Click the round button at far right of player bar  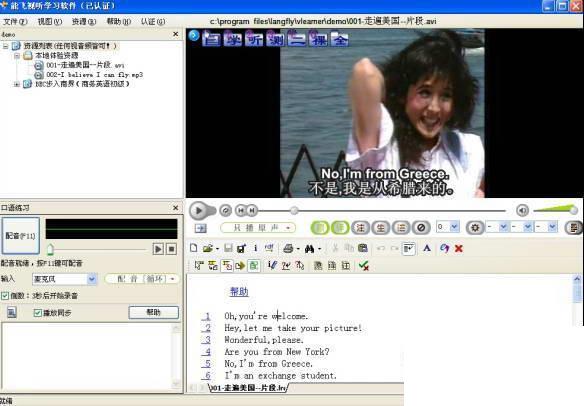click(x=574, y=228)
